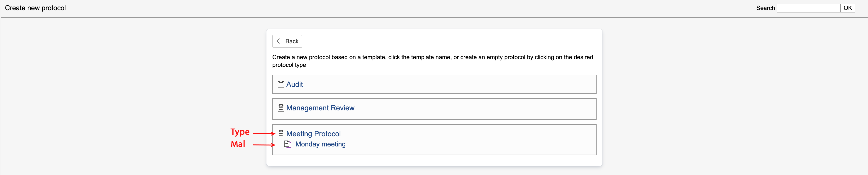
Task: Open the Audit protocol type
Action: coord(295,85)
